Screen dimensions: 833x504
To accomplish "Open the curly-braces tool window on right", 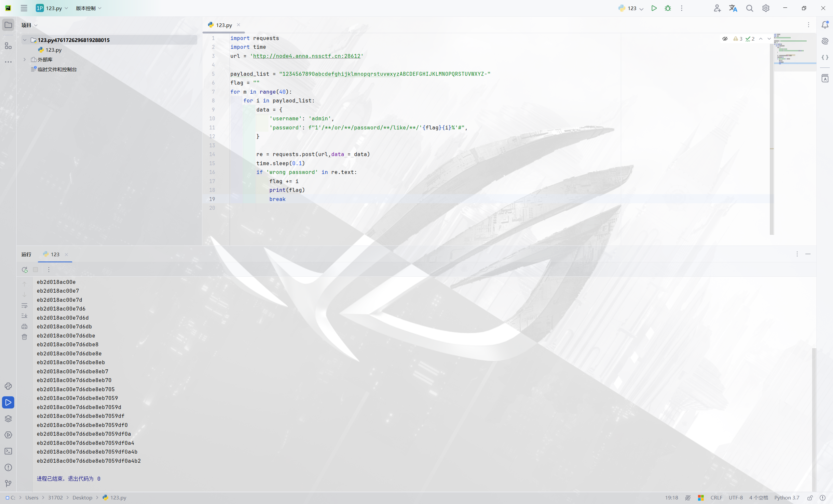I will click(825, 58).
